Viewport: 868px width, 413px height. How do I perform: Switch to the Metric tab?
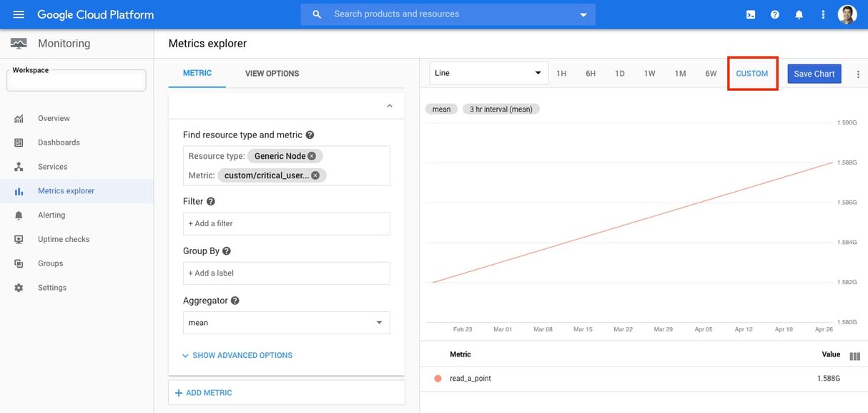click(197, 73)
